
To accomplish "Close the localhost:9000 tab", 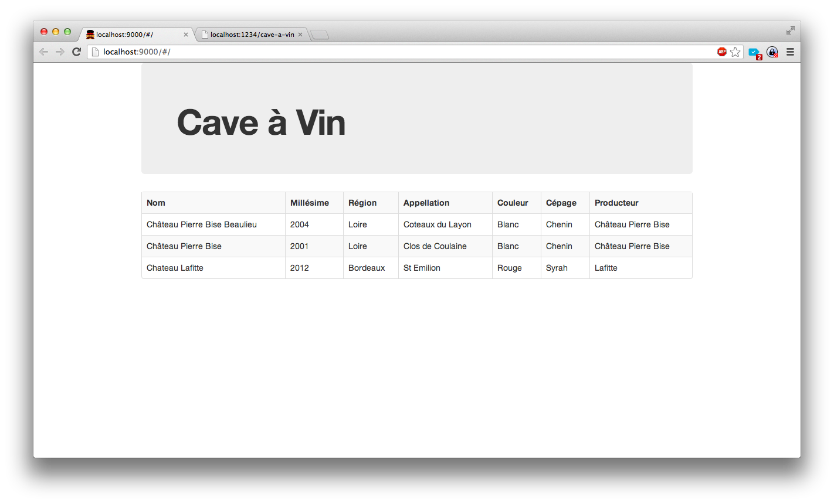I will pos(186,35).
